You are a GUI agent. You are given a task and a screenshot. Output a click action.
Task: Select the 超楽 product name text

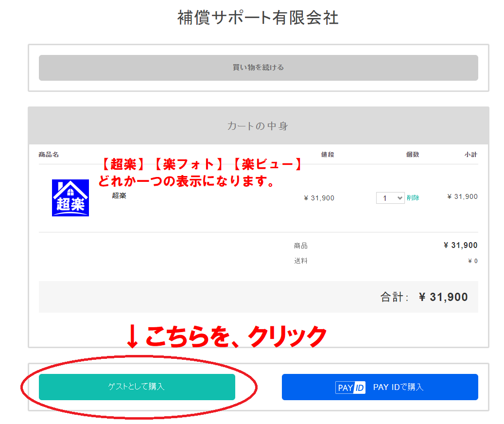pos(119,195)
